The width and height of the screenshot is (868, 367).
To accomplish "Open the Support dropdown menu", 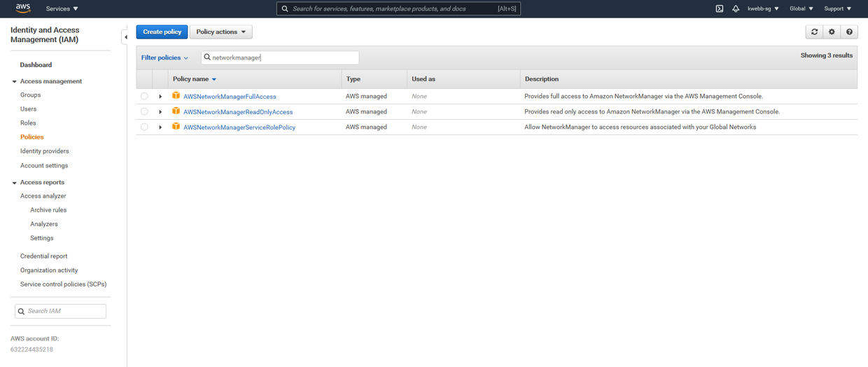I will [838, 8].
